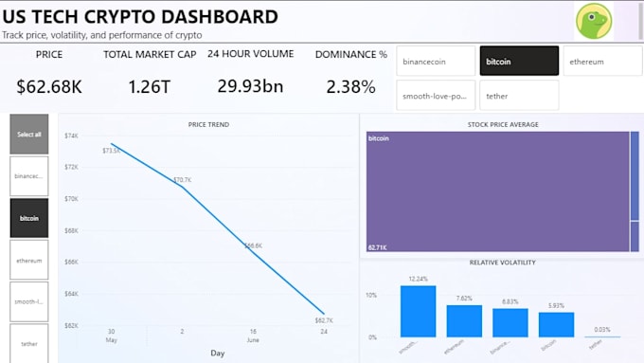Click the binance volatility bar at 6.83%
Screen dimensions: 644x363
[510, 322]
